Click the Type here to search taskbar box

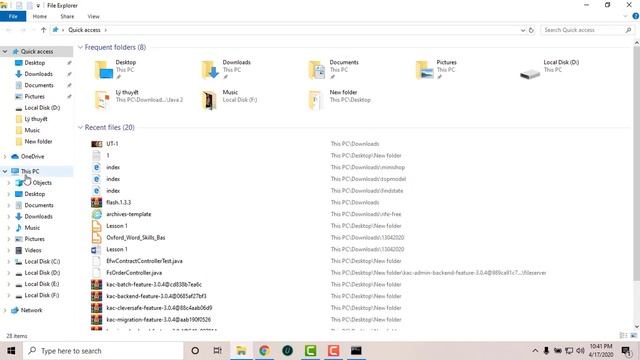[x=103, y=351]
